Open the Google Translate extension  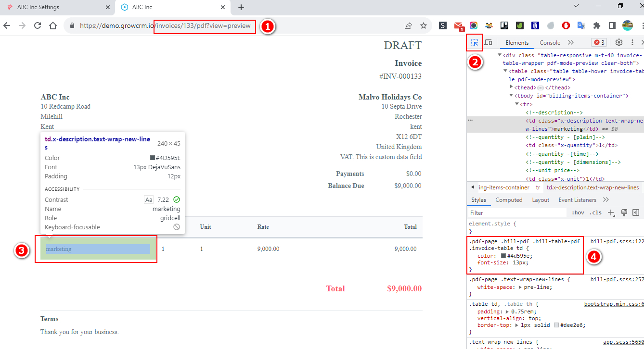(581, 25)
